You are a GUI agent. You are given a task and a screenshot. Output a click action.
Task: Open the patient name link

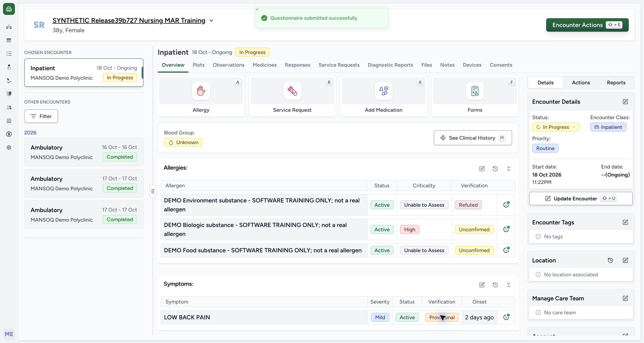coord(129,20)
